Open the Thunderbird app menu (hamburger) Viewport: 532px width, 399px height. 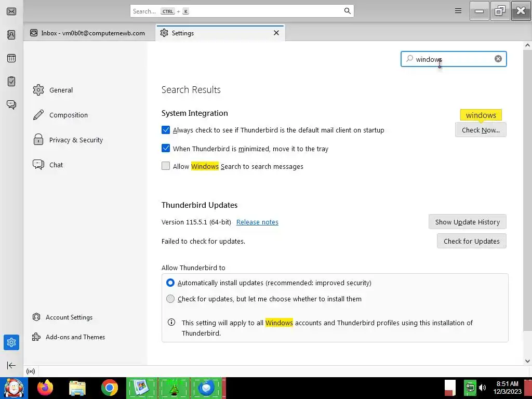point(458,11)
